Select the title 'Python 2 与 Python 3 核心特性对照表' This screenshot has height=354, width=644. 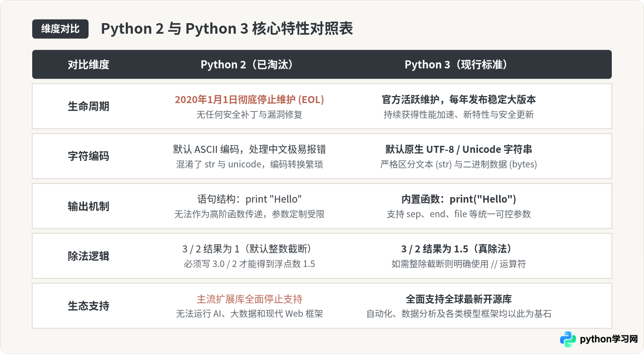click(227, 29)
